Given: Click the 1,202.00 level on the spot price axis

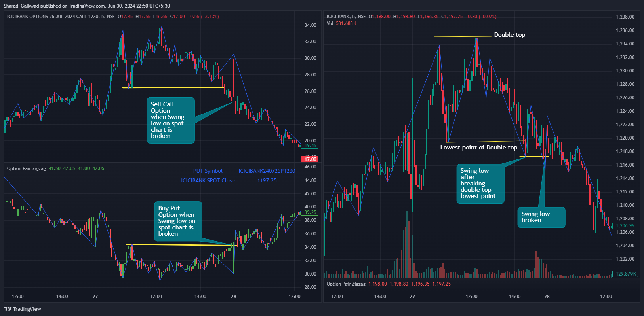Looking at the screenshot, I should [625, 259].
